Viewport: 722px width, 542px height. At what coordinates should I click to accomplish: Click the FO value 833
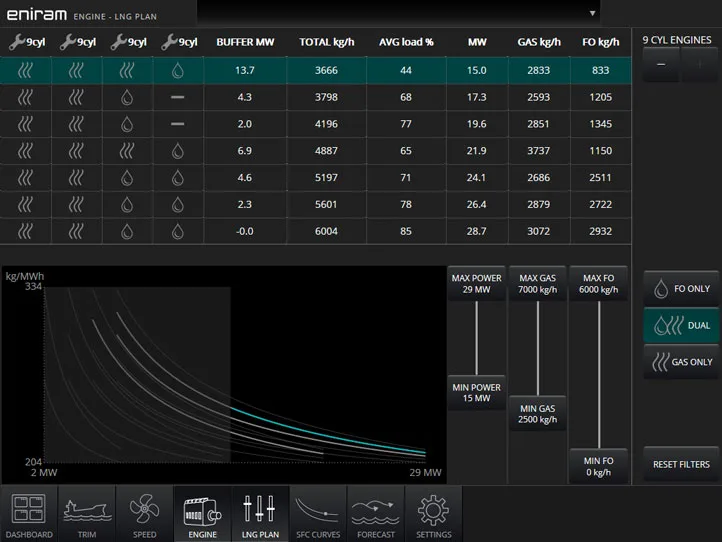pyautogui.click(x=600, y=70)
